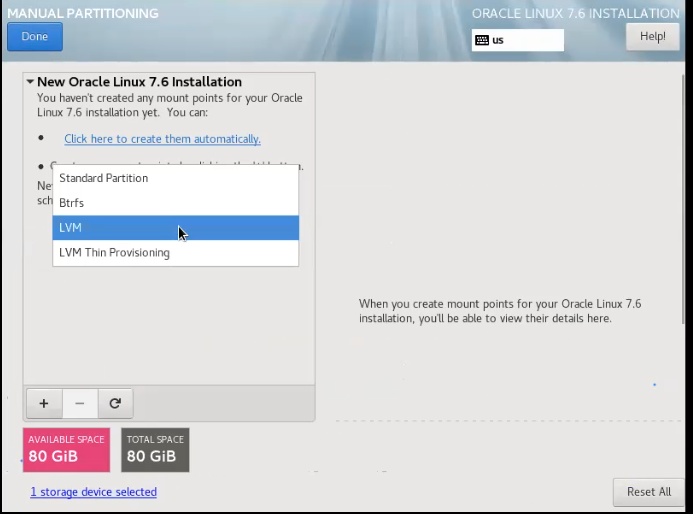Click the Available Space 80 GiB box
Viewport: 693px width, 514px height.
click(x=66, y=450)
